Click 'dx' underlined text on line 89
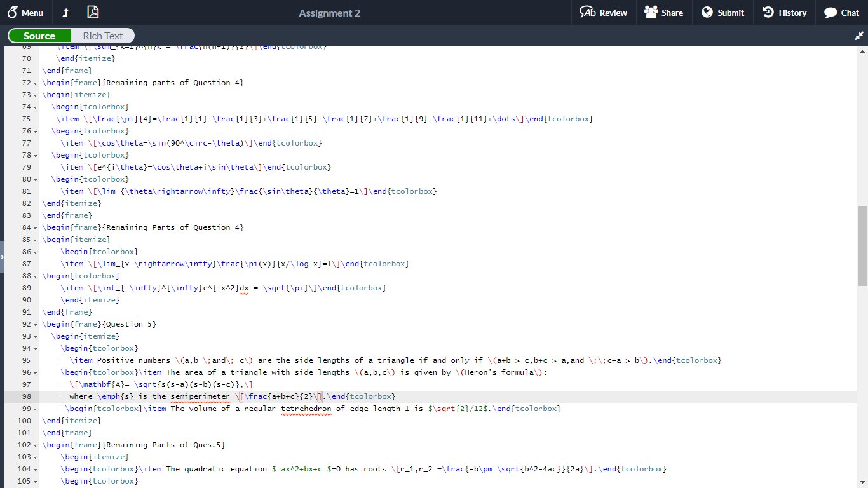 244,288
